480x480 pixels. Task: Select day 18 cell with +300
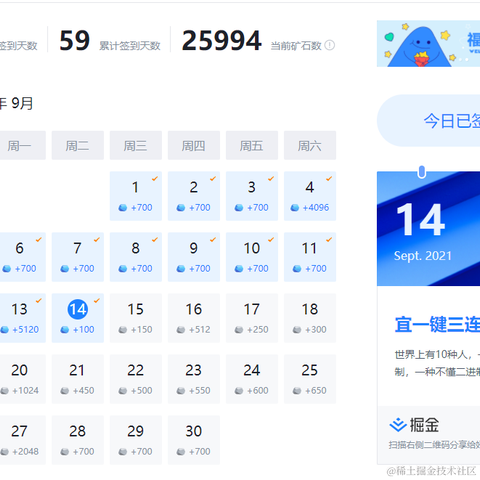(310, 318)
